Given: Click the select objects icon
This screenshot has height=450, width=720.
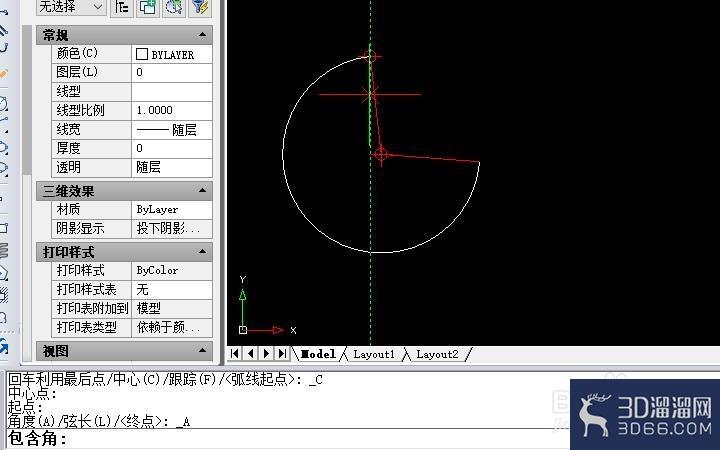Looking at the screenshot, I should click(174, 7).
